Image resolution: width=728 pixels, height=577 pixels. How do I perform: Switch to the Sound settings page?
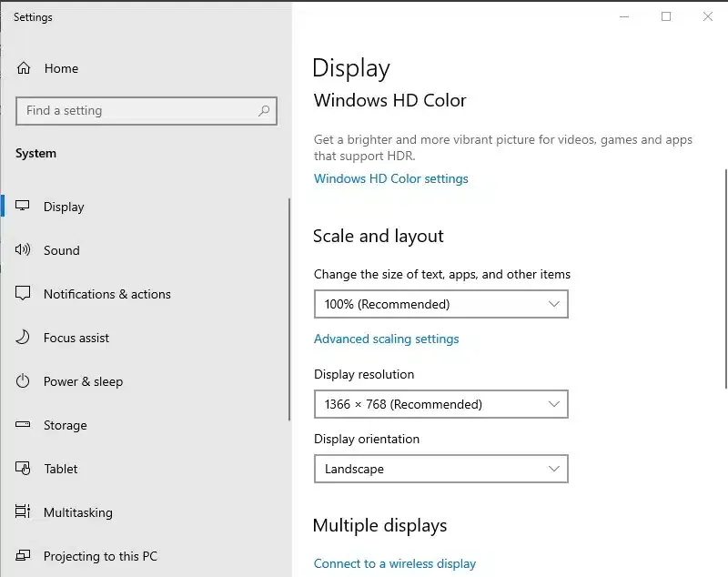pyautogui.click(x=61, y=250)
